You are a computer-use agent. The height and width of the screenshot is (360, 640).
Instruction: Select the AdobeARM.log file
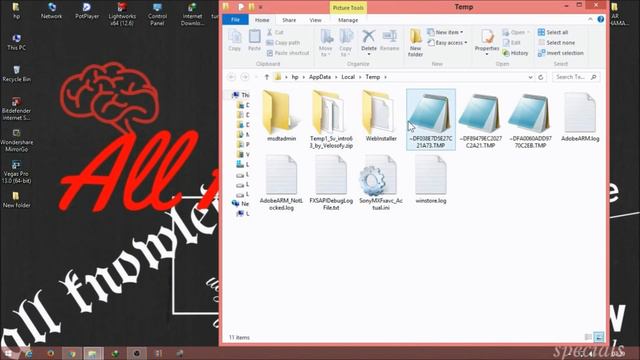click(580, 116)
